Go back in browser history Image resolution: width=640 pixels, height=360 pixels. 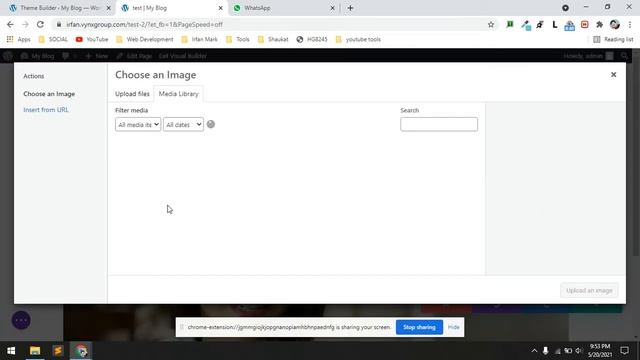(x=10, y=24)
